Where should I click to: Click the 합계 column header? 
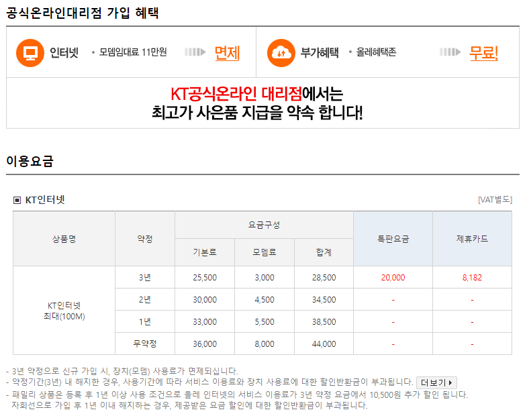324,252
